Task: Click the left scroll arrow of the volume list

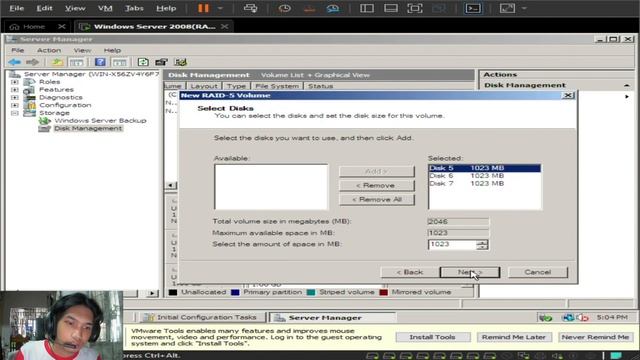Action: [171, 185]
